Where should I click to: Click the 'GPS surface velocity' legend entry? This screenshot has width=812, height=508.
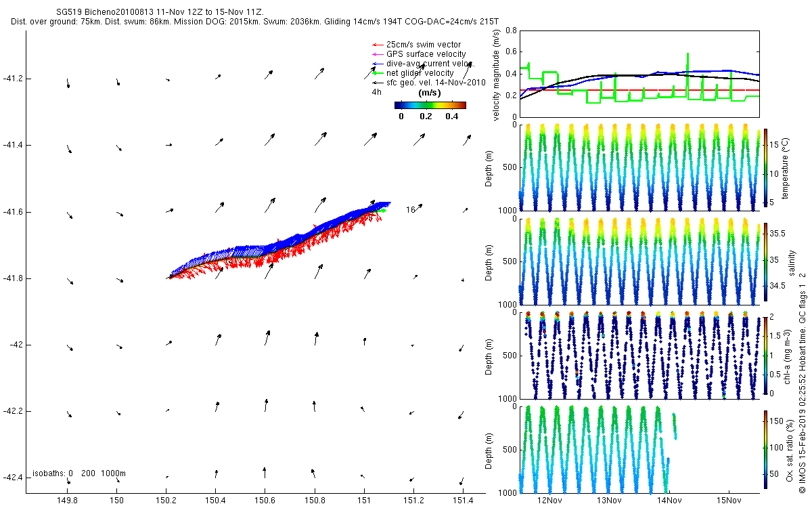pos(426,54)
